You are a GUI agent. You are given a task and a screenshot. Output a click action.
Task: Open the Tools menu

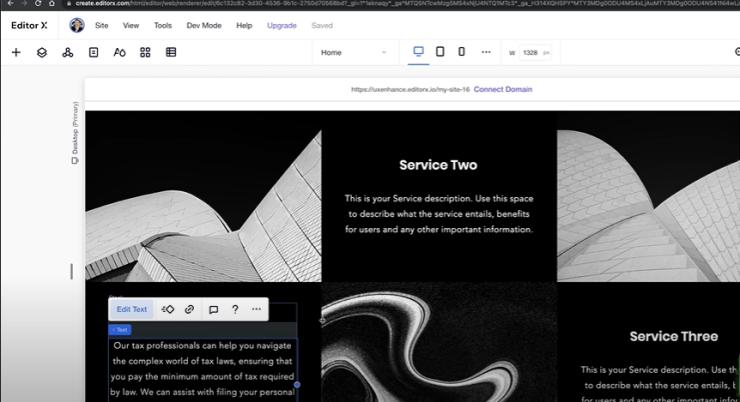(x=163, y=25)
